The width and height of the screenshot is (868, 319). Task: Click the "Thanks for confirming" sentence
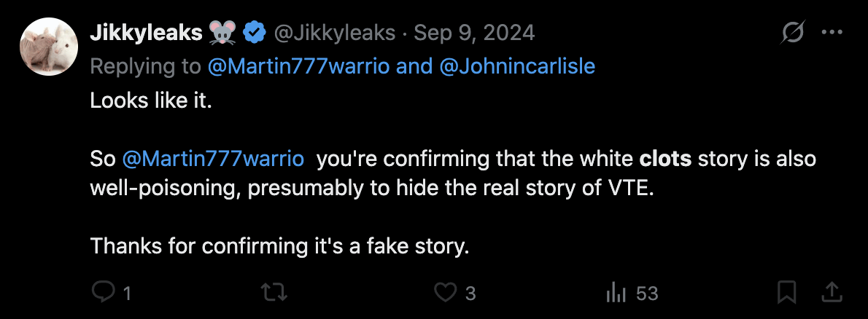279,246
